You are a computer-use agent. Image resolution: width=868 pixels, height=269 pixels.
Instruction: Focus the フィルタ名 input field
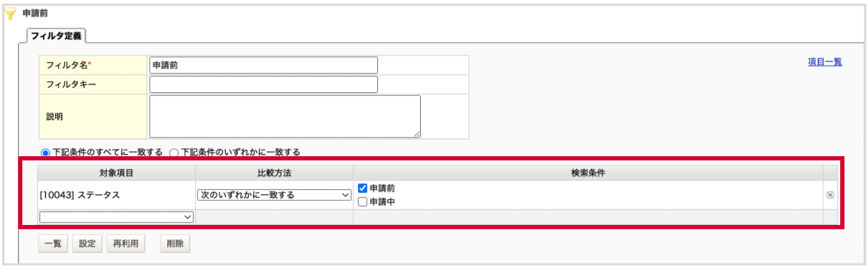click(x=264, y=66)
